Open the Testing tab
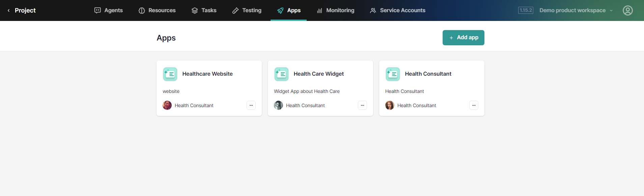This screenshot has height=196, width=644. 247,10
